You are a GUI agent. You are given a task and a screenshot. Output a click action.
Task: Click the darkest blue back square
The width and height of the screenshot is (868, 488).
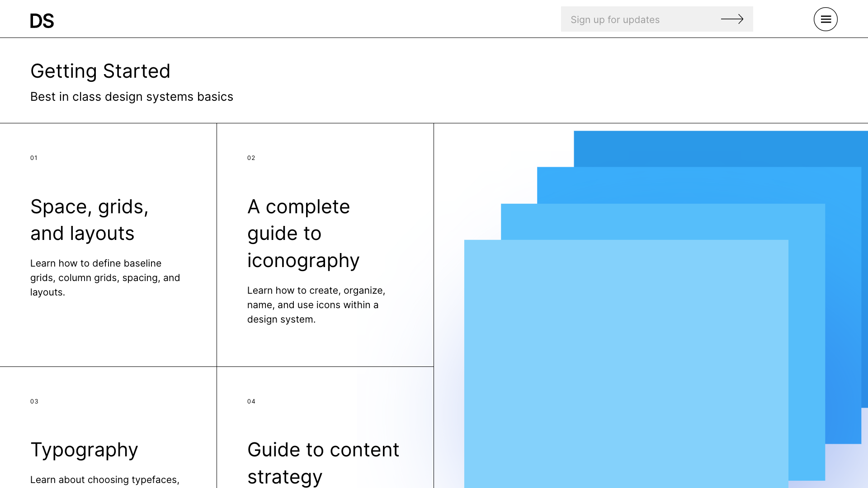click(x=721, y=149)
